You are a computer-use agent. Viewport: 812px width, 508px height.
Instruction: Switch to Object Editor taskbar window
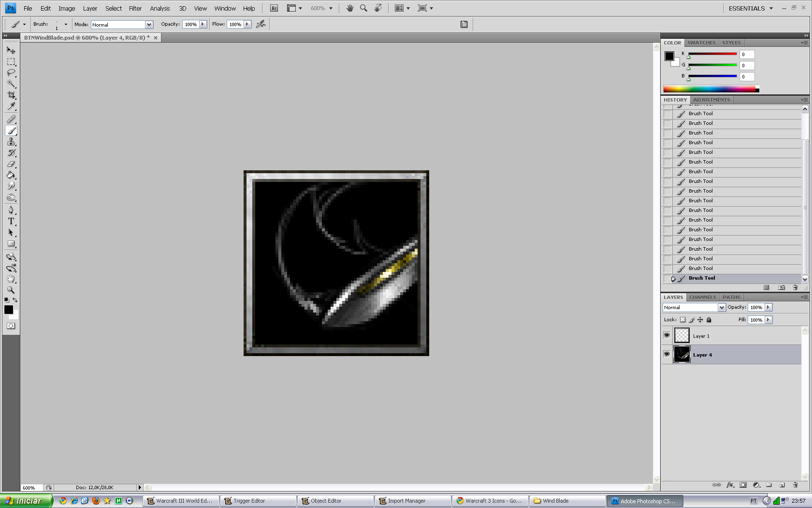tap(336, 501)
